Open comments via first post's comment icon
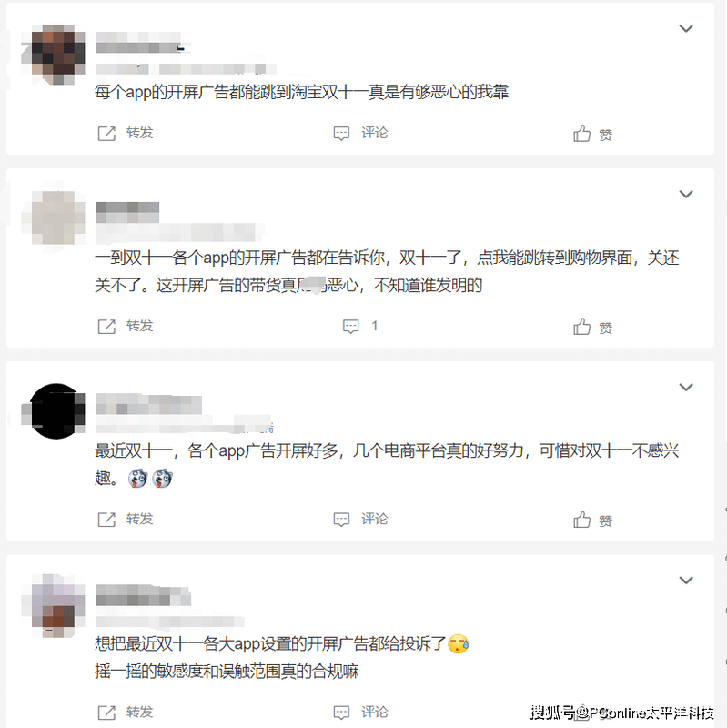This screenshot has width=727, height=728. point(341,134)
